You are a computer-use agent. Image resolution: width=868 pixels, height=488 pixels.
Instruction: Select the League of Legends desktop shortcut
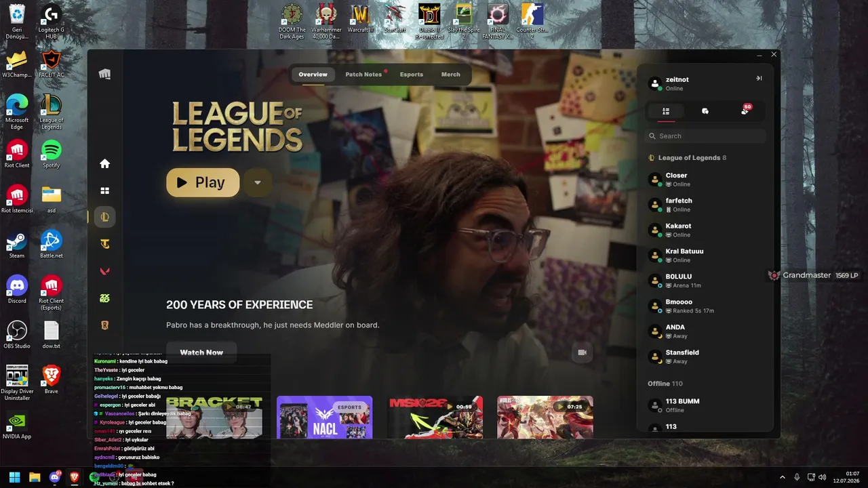click(52, 113)
